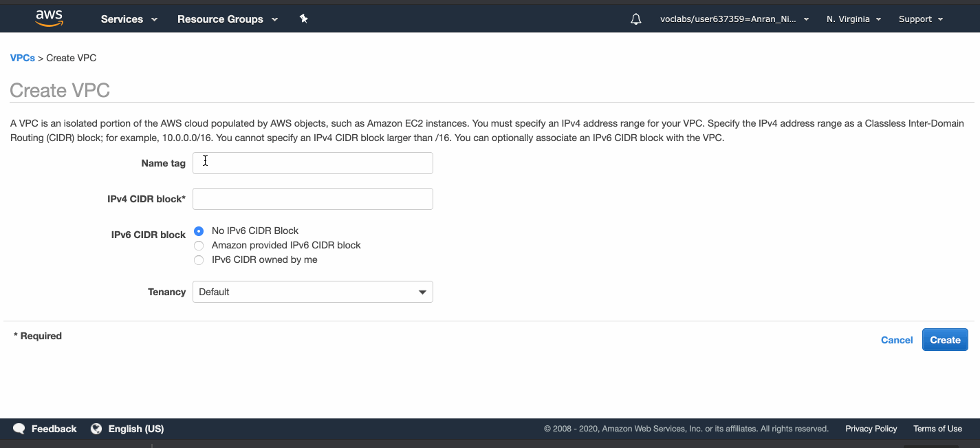The width and height of the screenshot is (980, 448).
Task: Select IPv6 CIDR owned by me
Action: tap(199, 260)
